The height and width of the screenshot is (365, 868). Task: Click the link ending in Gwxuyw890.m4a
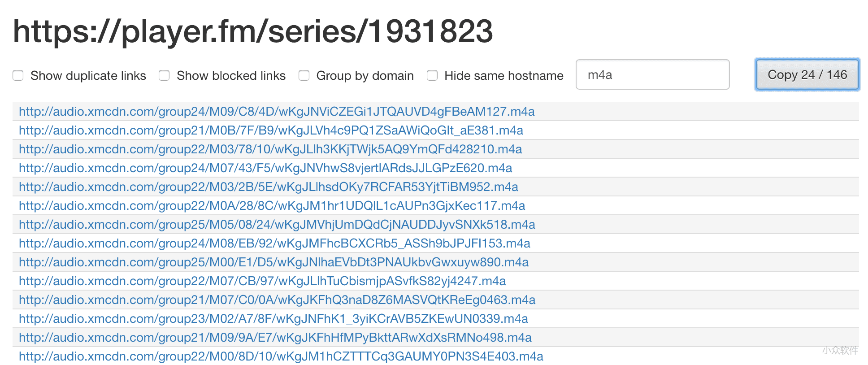pos(273,262)
